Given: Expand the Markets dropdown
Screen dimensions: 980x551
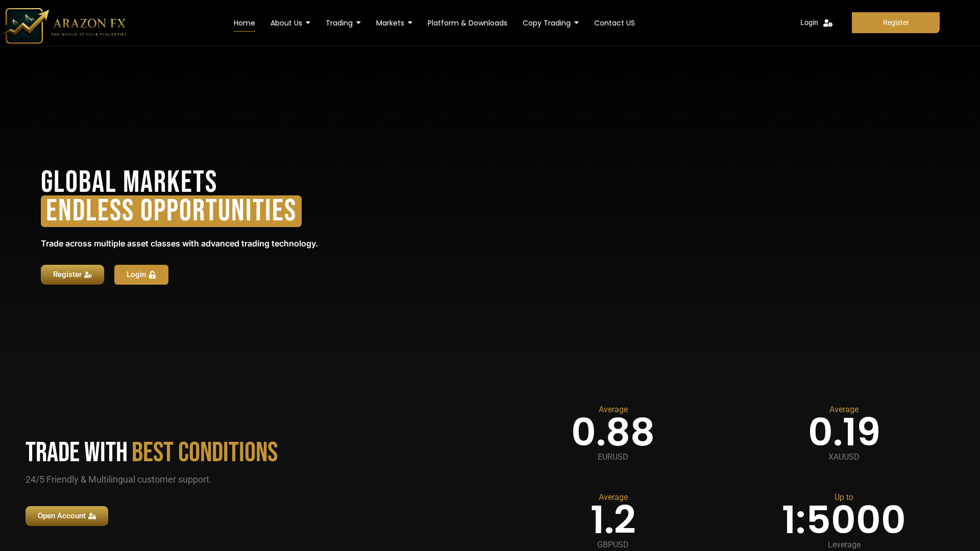Looking at the screenshot, I should (394, 23).
